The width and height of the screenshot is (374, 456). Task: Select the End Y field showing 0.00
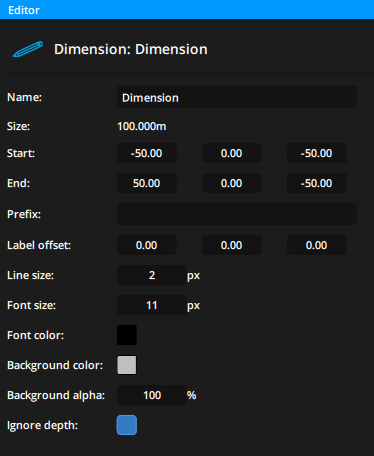pos(232,183)
